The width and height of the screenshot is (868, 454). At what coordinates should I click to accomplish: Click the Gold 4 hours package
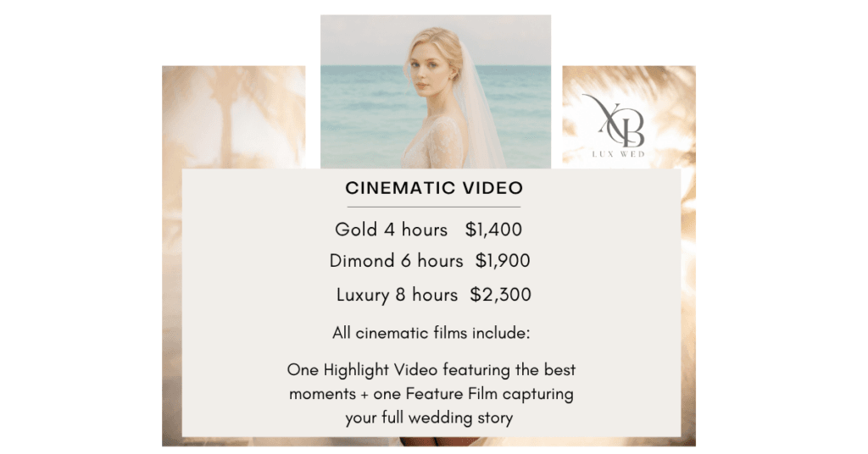point(391,230)
